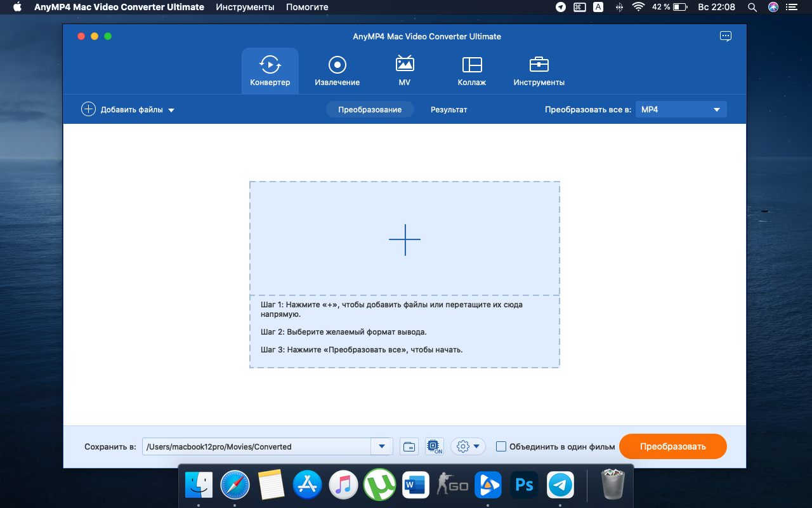The width and height of the screenshot is (812, 508).
Task: Open Telegram in the Dock
Action: (x=561, y=486)
